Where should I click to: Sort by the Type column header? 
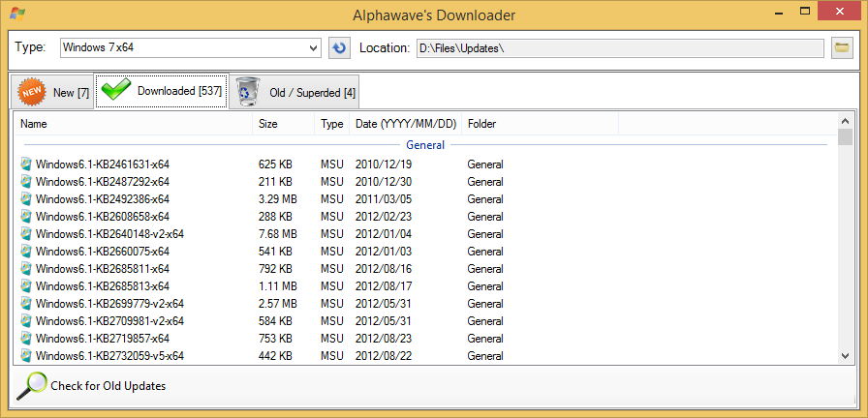(332, 124)
